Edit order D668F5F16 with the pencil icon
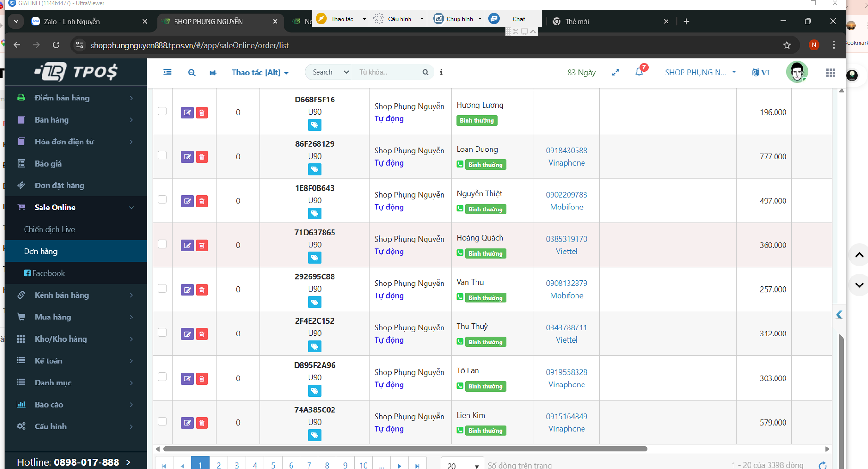This screenshot has width=868, height=469. coord(187,113)
